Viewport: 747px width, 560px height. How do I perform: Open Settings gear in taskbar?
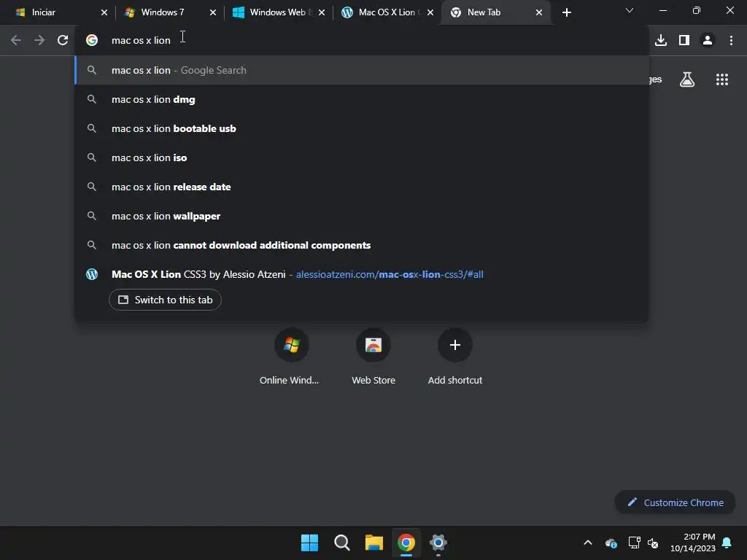[438, 542]
